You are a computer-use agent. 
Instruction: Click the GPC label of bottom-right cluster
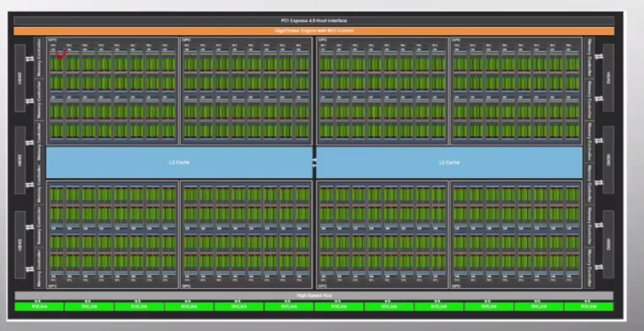point(457,286)
